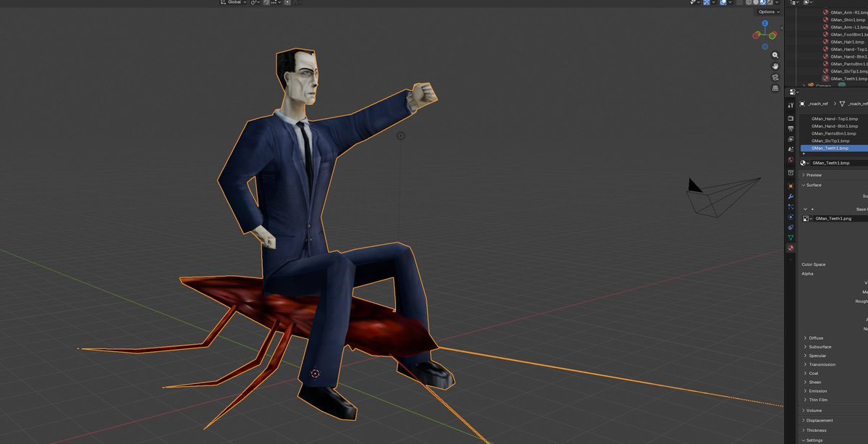868x444 pixels.
Task: Toggle the camera view icon
Action: 775,77
